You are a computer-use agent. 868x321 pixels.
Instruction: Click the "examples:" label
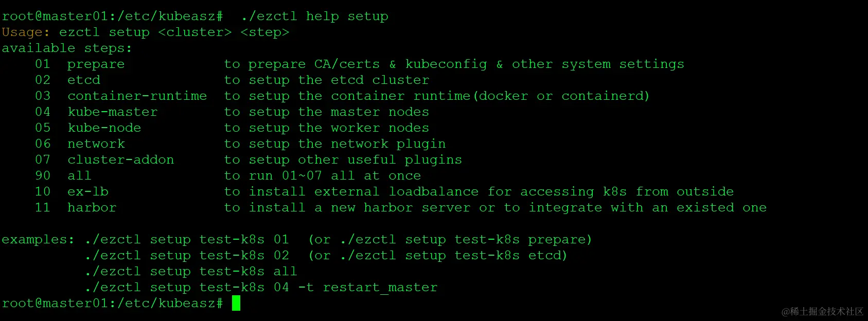(38, 240)
